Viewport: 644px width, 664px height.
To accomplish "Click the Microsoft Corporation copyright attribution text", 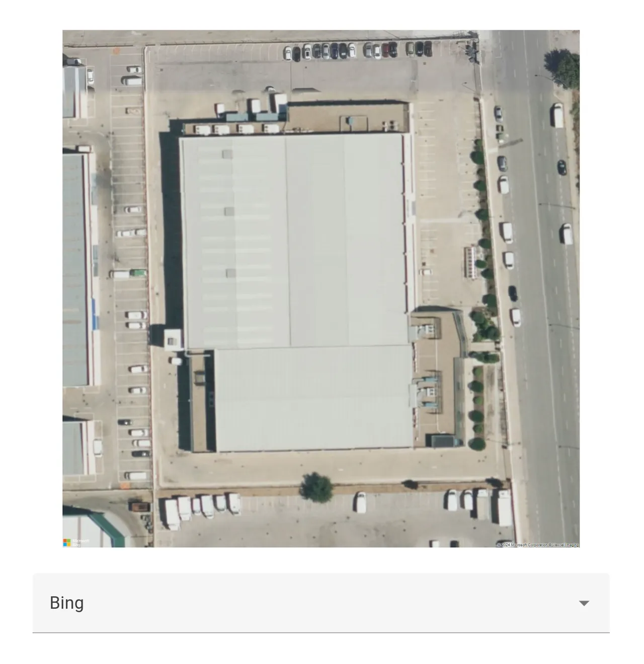I will click(537, 545).
